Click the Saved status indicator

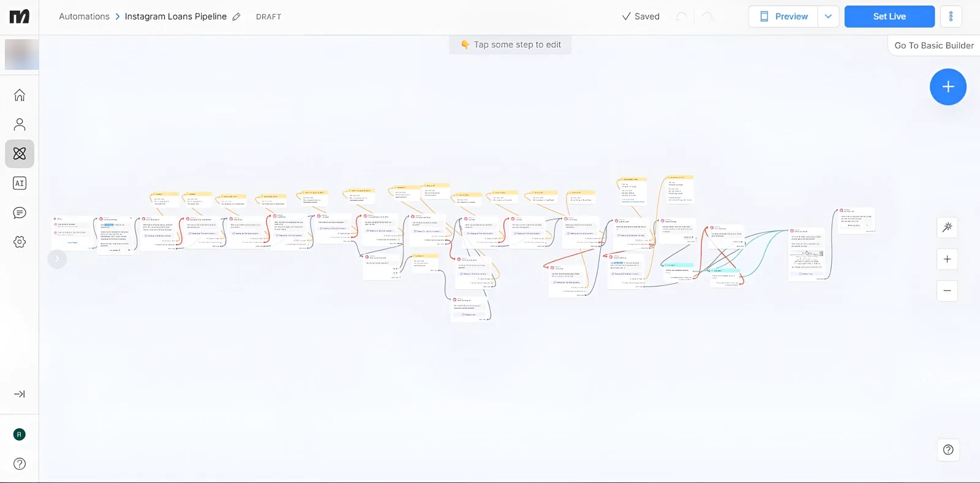pos(641,17)
